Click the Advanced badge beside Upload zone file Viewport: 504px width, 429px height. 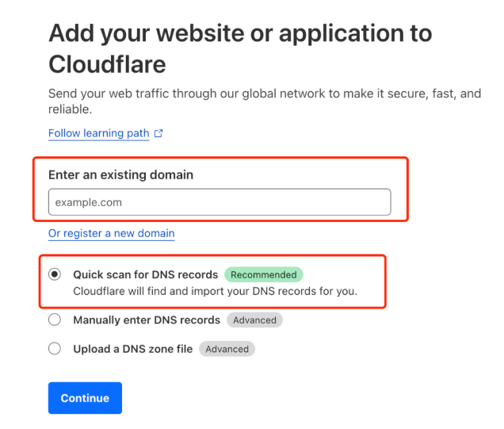227,349
